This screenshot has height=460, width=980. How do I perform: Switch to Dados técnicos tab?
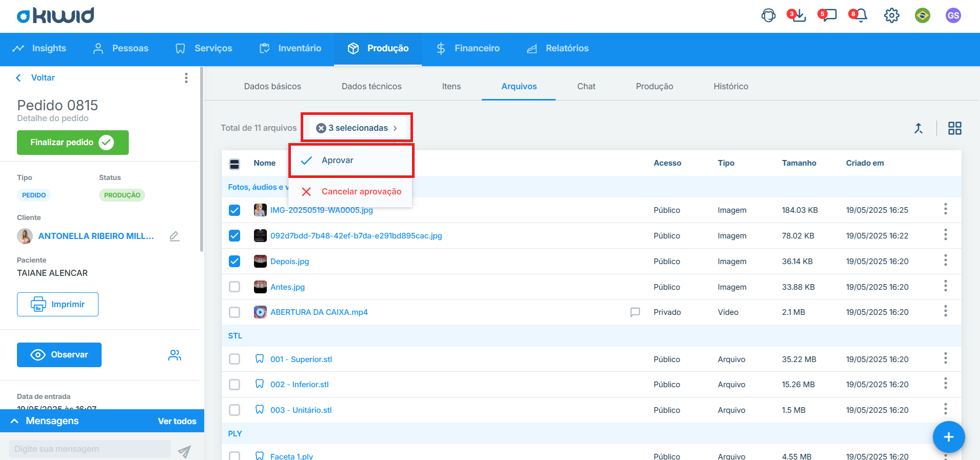(x=371, y=86)
